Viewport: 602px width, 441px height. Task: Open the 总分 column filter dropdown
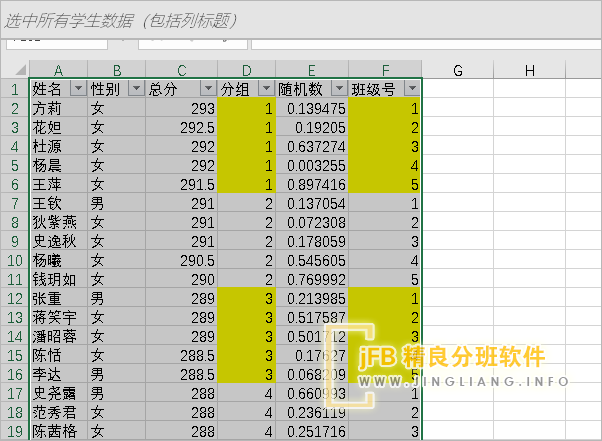coord(208,89)
